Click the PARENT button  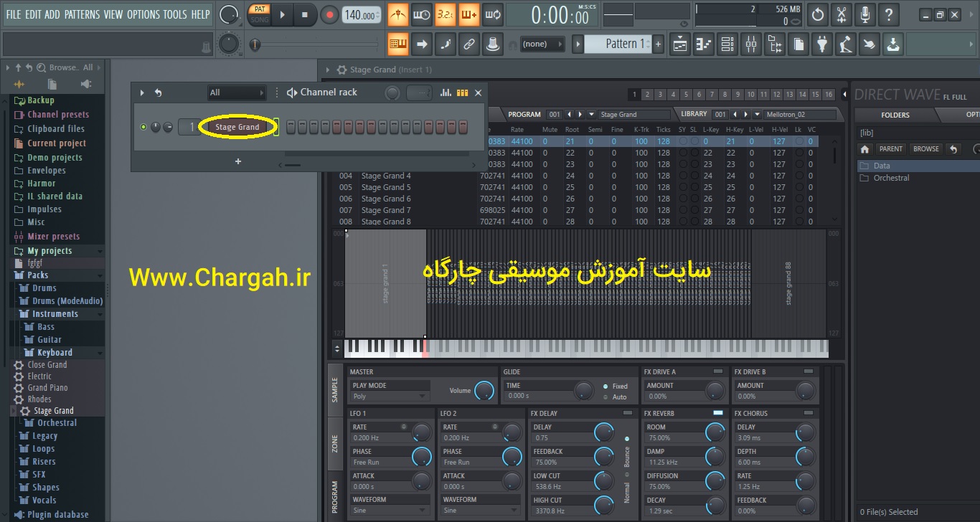pyautogui.click(x=890, y=149)
